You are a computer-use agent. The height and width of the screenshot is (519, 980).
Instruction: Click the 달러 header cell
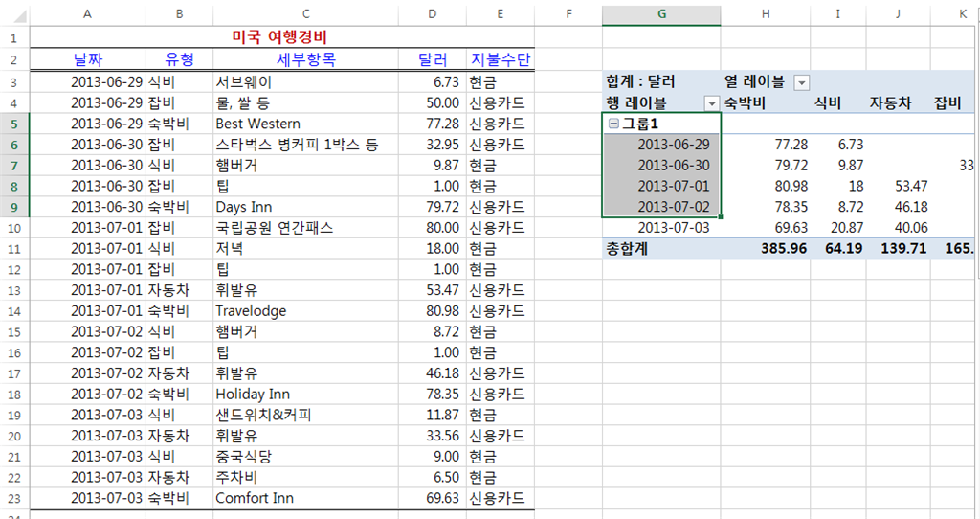[x=433, y=60]
